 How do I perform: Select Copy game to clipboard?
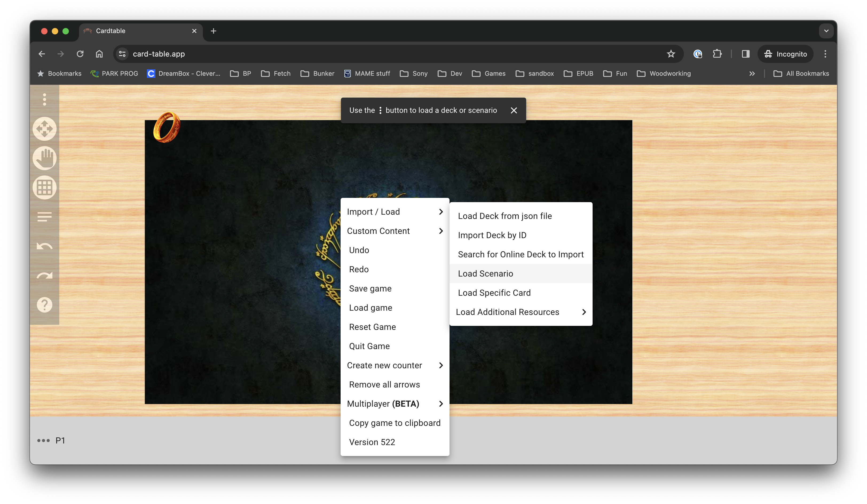coord(395,423)
